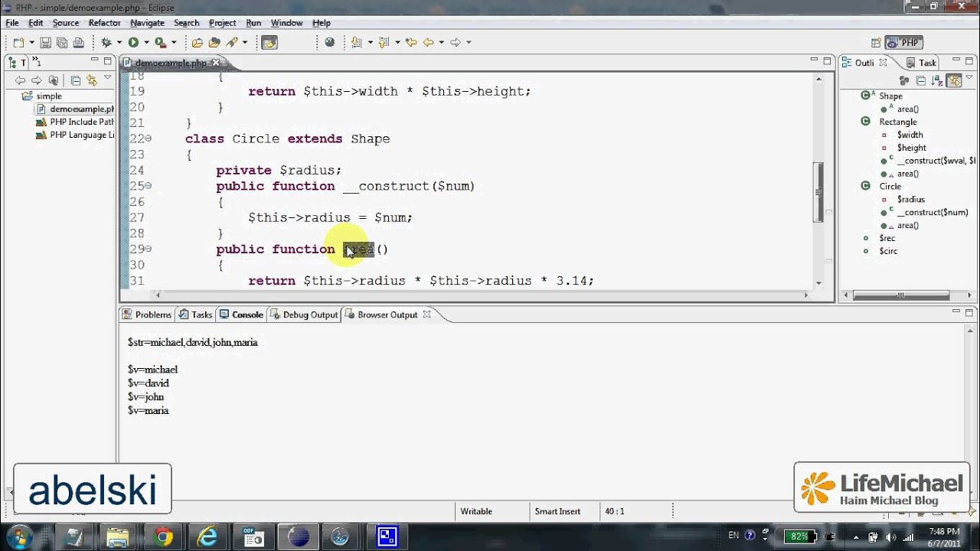Open explorer view menu triangle
Screen dimensions: 980x551
point(107,79)
